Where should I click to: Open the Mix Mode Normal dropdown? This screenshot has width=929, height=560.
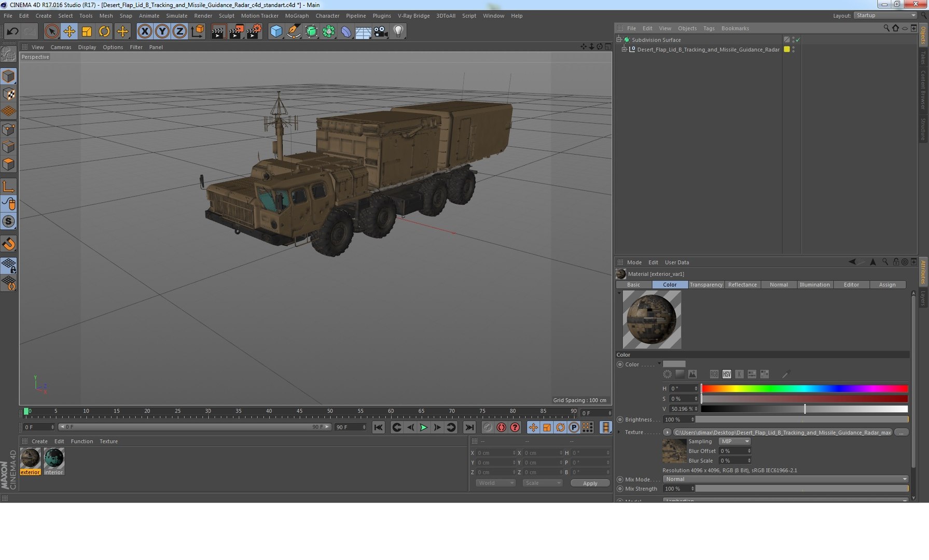[785, 479]
